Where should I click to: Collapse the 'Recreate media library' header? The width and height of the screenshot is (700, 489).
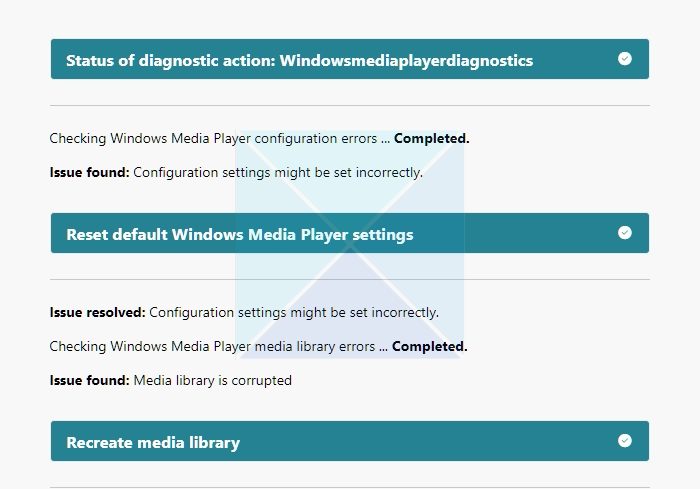[350, 441]
